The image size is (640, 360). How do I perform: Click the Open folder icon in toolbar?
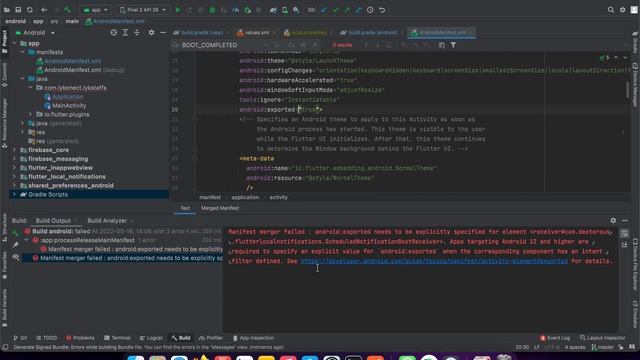click(7, 10)
